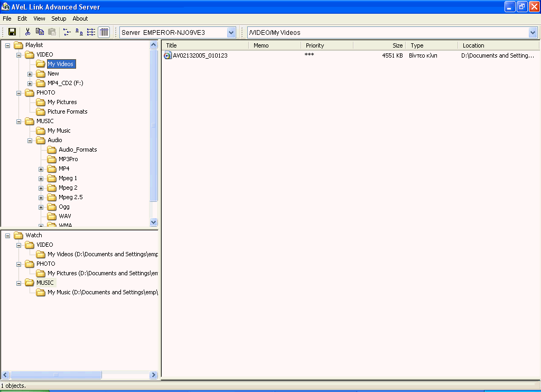Image resolution: width=541 pixels, height=392 pixels.
Task: Open the View menu
Action: (x=39, y=18)
